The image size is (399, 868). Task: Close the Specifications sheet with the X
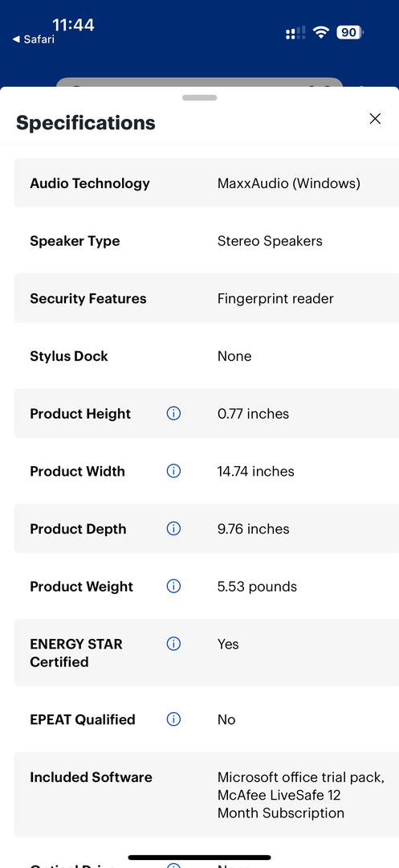[x=375, y=118]
